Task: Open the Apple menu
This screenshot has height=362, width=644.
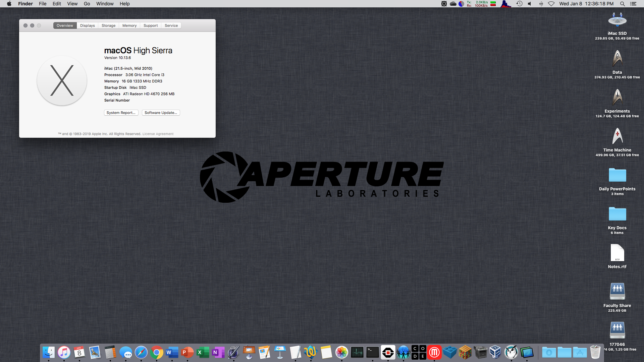Action: [9, 4]
